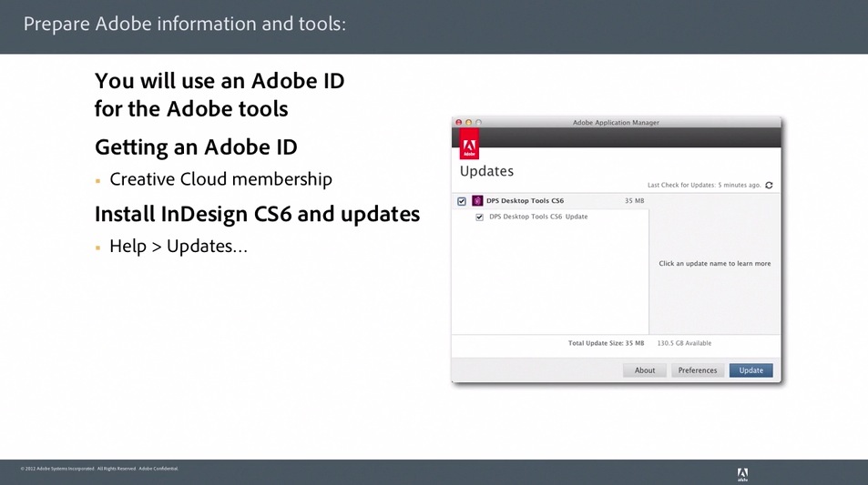Open Preferences in Application Manager

[697, 370]
